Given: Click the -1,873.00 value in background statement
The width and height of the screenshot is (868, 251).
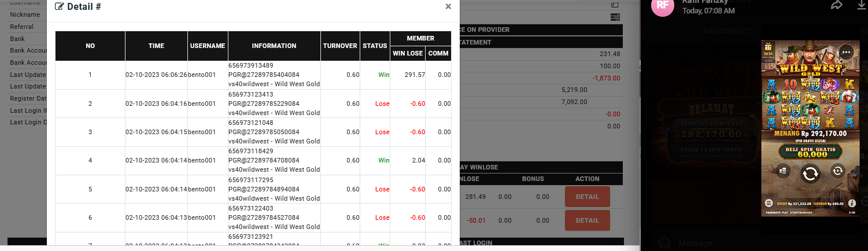Looking at the screenshot, I should click(x=606, y=78).
